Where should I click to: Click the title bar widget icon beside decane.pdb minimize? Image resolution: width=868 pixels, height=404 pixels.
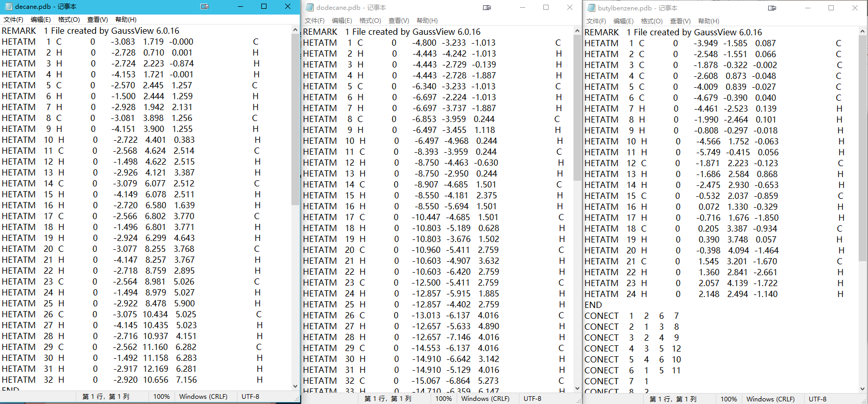205,7
